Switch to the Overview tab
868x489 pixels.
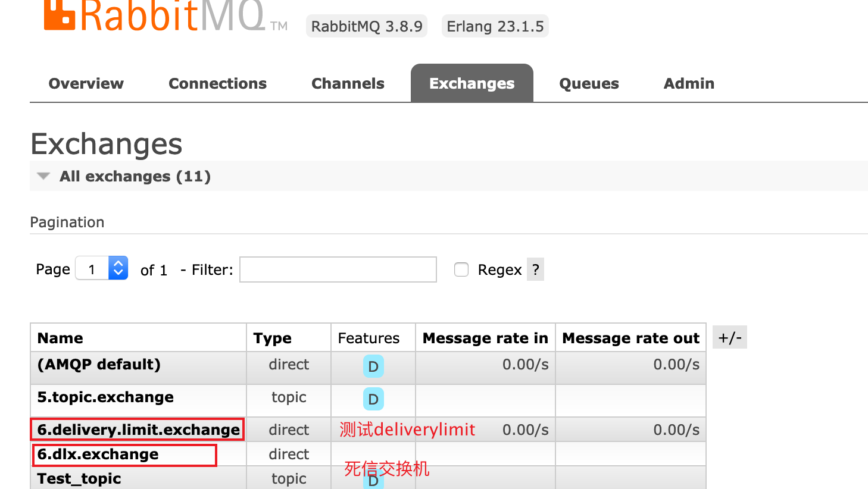point(86,84)
